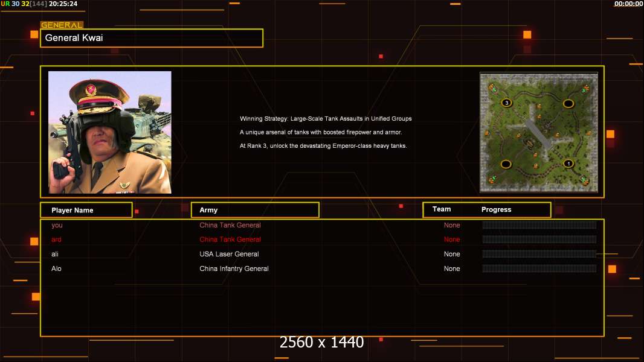Open the map preview thumbnail
Viewport: 644px width, 362px height.
(539, 132)
